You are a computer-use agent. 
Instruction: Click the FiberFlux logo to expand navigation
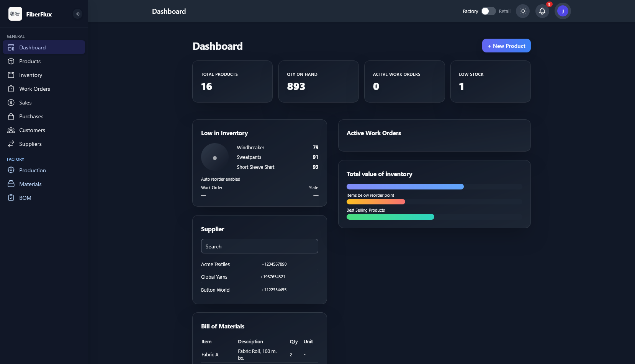coord(15,14)
